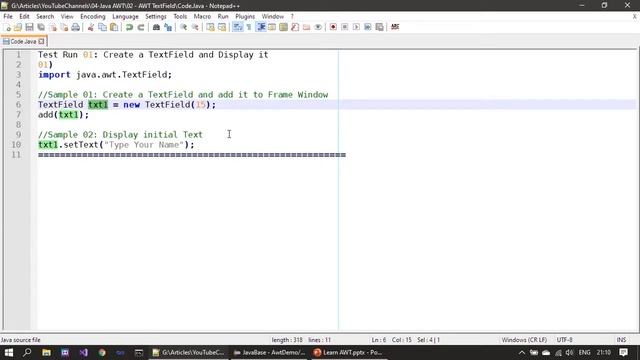
Task: Save the recorded macro toolbar icon
Action: [379, 27]
